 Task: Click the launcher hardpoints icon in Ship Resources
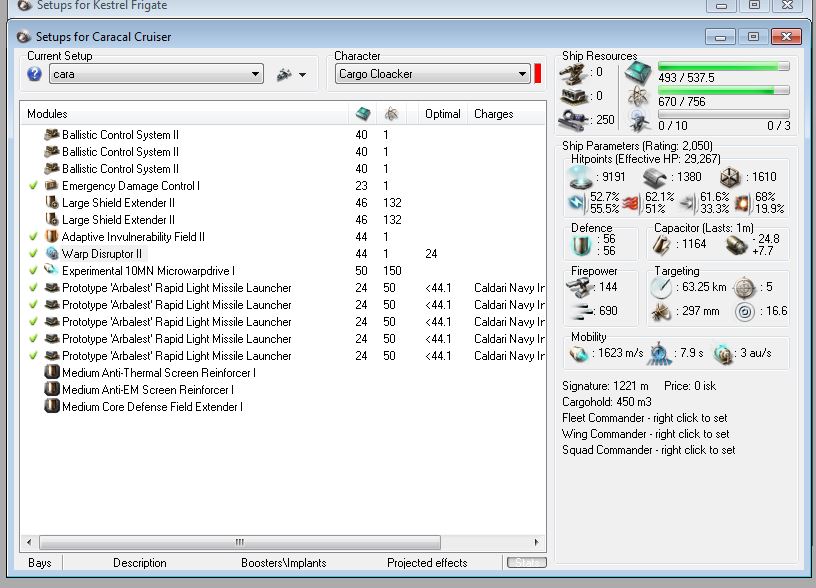tap(573, 97)
